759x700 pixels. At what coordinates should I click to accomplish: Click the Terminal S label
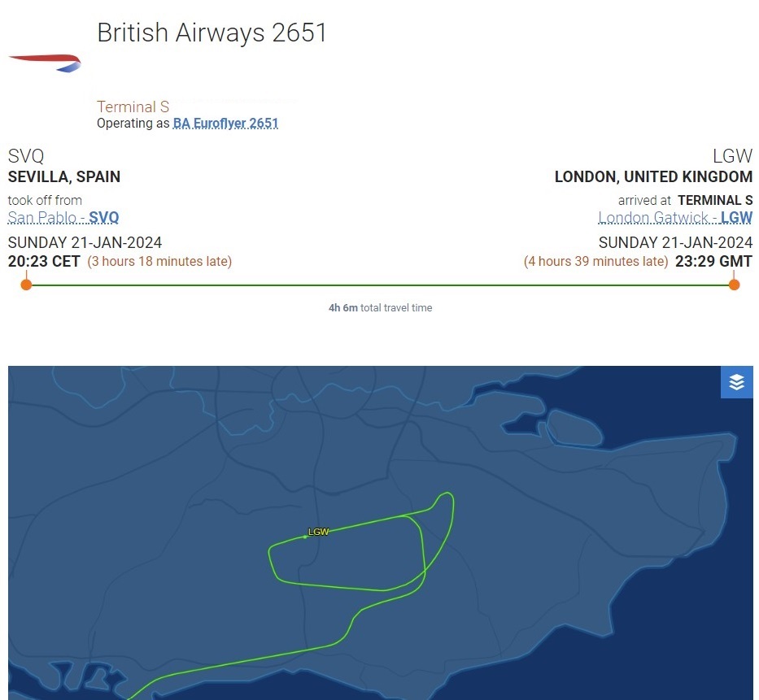click(133, 107)
